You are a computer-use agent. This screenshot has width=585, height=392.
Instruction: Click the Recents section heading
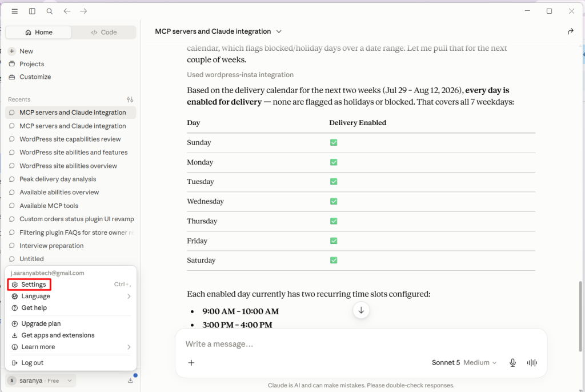pos(19,99)
